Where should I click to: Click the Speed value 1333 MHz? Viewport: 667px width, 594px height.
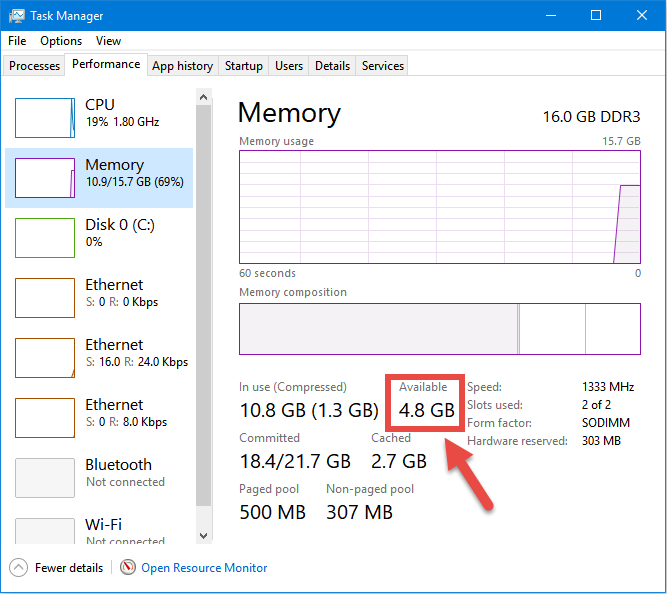pyautogui.click(x=608, y=387)
